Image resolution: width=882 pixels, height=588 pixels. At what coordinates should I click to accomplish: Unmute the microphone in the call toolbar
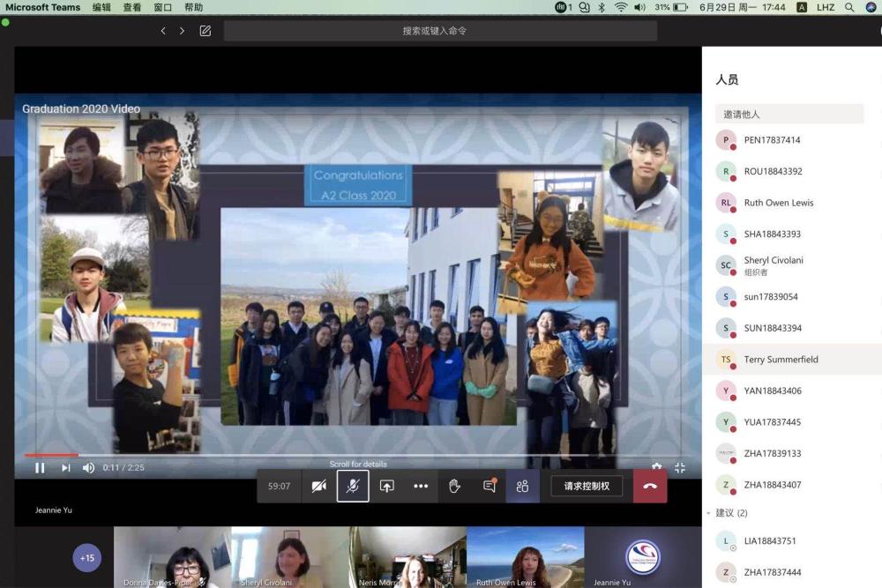click(x=353, y=486)
